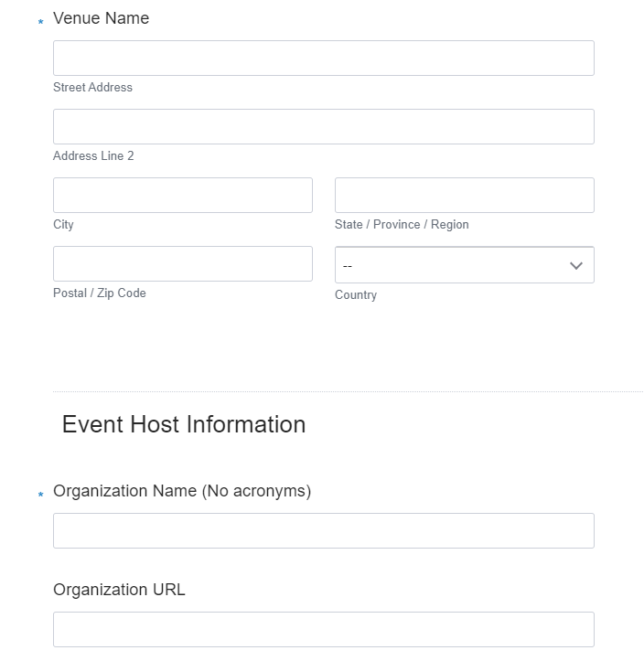Click the Organization Name (No acronyms) label
This screenshot has height=661, width=644.
click(x=182, y=491)
